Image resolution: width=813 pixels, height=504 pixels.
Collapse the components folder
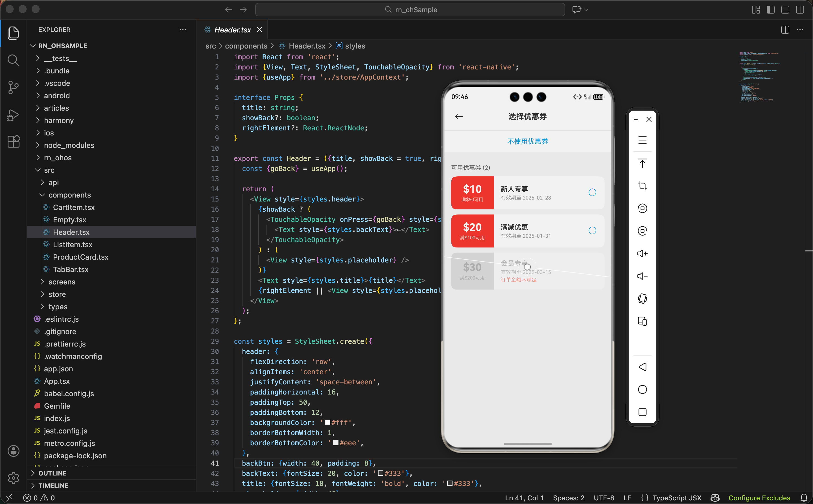(69, 195)
